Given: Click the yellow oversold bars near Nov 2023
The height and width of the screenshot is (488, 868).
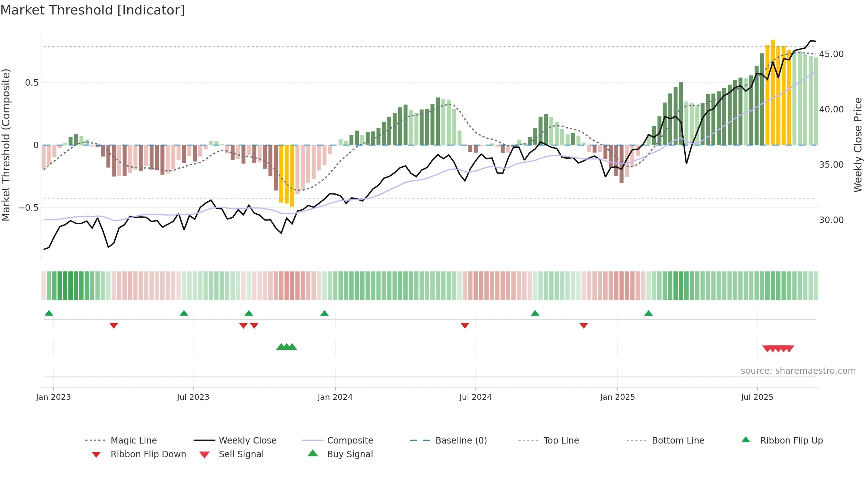Looking at the screenshot, I should (286, 176).
